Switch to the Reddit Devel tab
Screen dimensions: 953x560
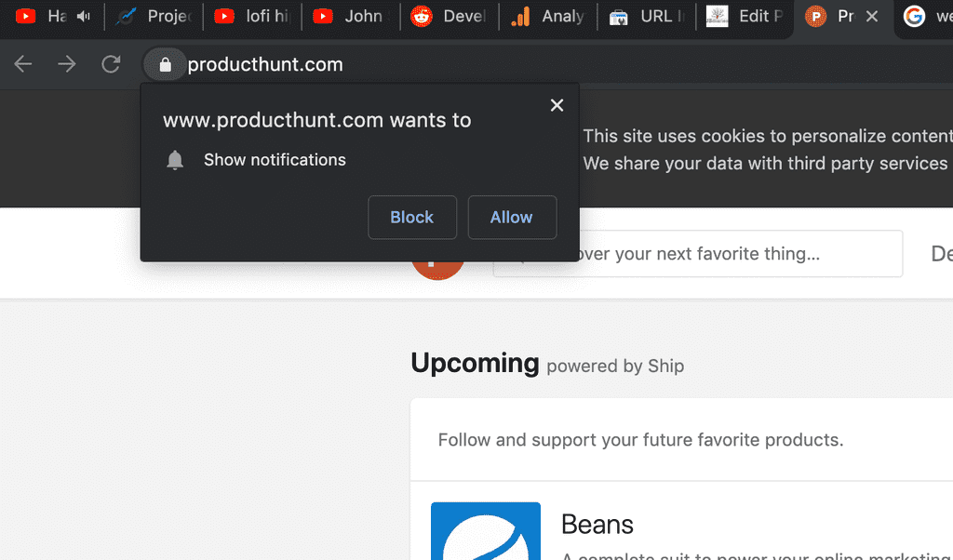click(x=450, y=17)
